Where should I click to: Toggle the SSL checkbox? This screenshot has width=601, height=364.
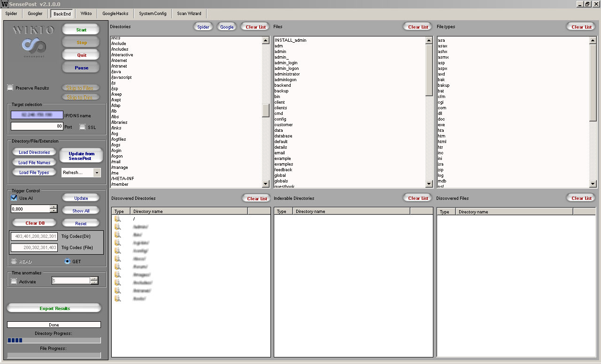[83, 127]
